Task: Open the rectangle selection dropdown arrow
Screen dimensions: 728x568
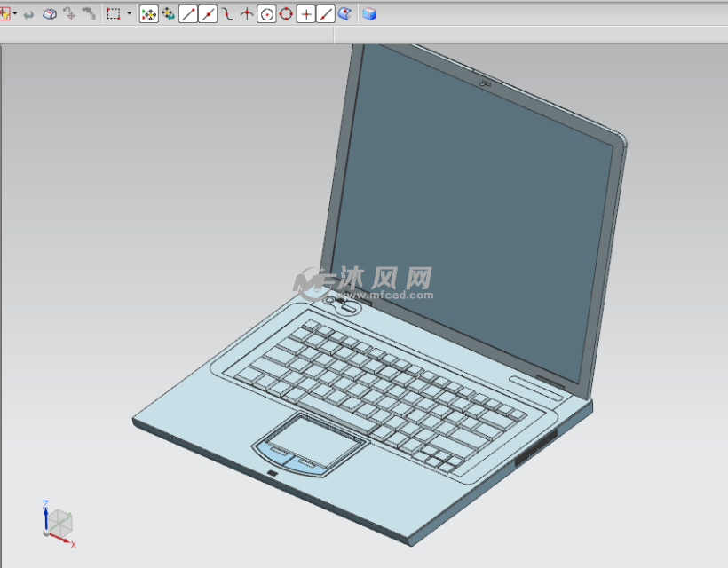Action: (x=129, y=14)
